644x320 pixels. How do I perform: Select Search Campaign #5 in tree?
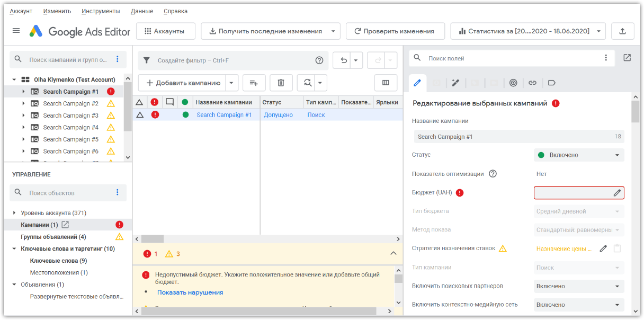pyautogui.click(x=71, y=139)
